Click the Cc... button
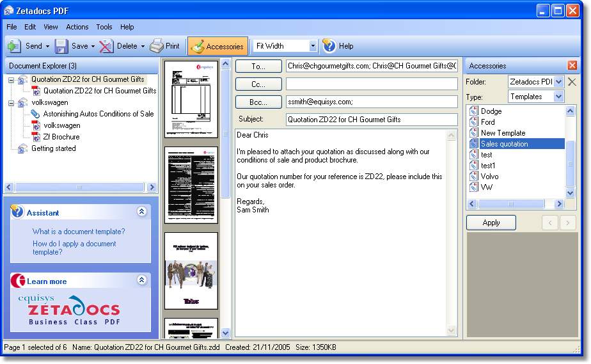Viewport: 591px width, 364px height. click(258, 84)
